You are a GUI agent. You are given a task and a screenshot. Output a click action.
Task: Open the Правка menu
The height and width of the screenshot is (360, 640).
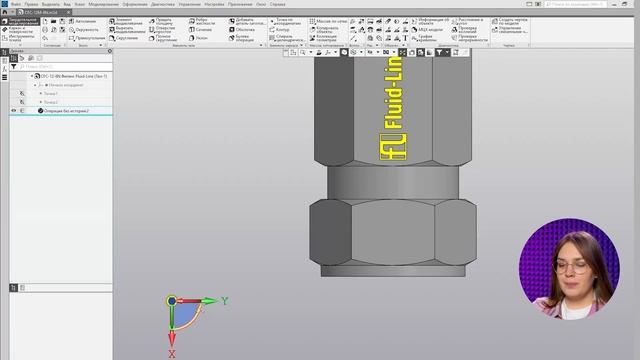point(31,4)
